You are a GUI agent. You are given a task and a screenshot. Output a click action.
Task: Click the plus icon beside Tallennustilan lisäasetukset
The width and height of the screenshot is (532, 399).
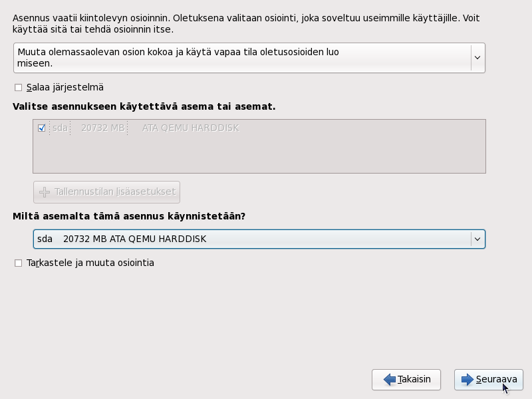pos(45,192)
